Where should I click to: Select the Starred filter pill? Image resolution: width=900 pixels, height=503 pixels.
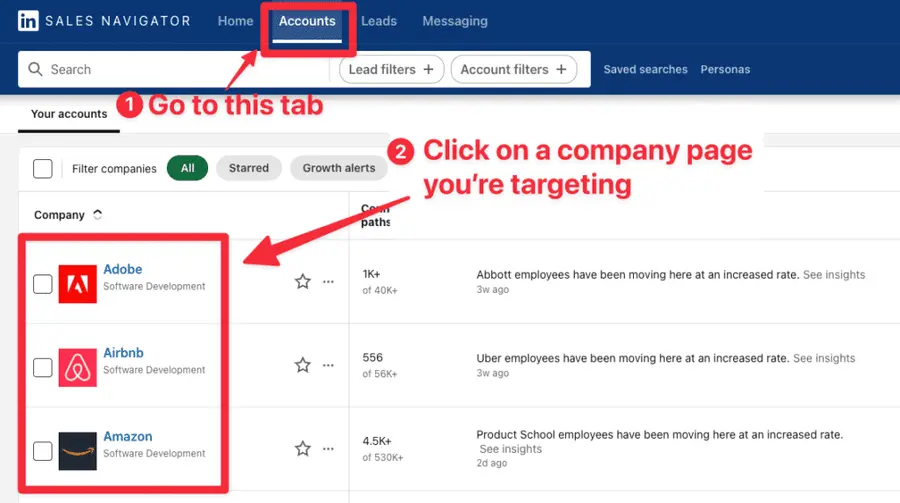249,168
